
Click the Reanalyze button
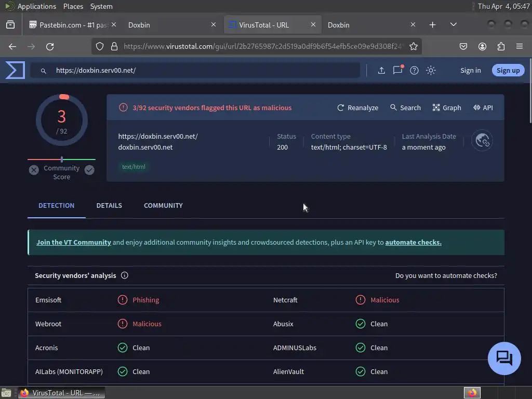point(357,108)
